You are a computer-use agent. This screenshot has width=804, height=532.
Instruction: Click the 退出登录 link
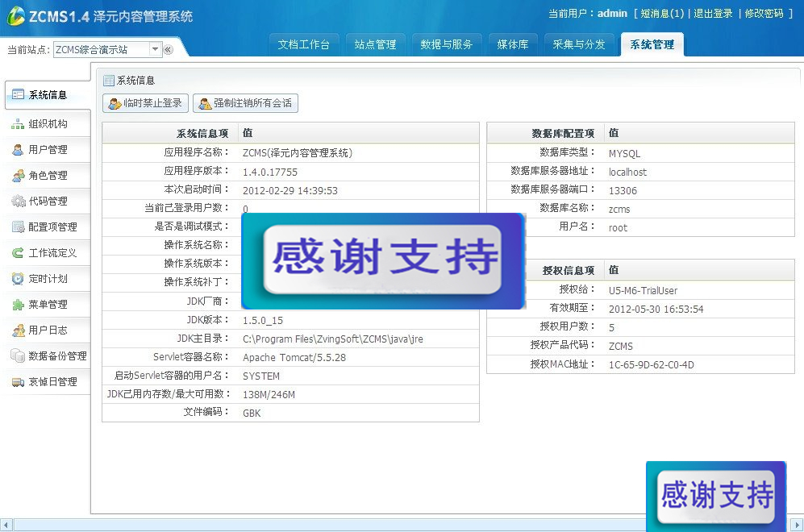[x=713, y=14]
